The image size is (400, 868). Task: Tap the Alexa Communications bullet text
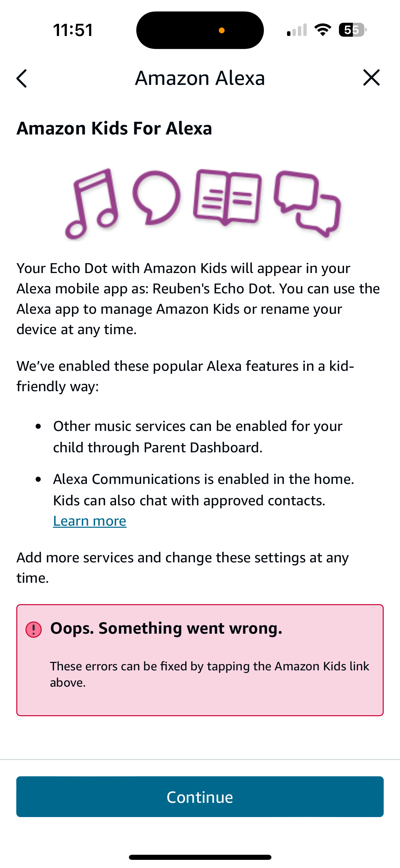click(204, 489)
